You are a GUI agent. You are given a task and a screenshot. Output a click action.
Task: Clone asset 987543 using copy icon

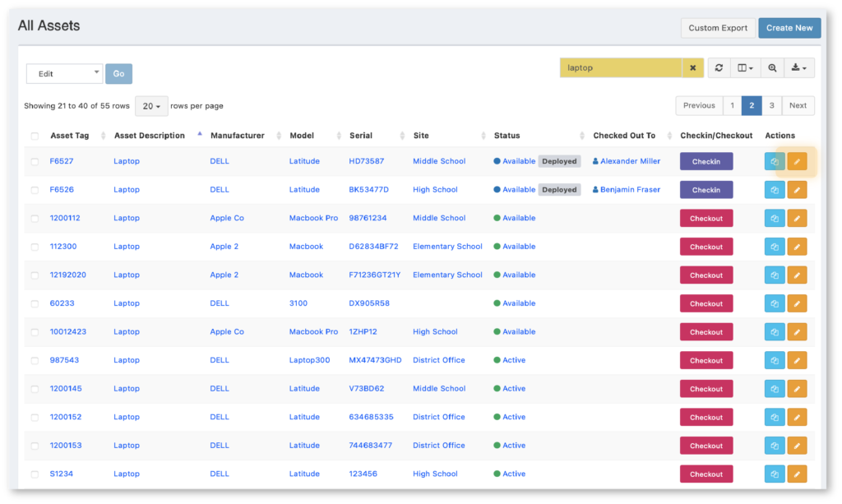[x=775, y=361]
